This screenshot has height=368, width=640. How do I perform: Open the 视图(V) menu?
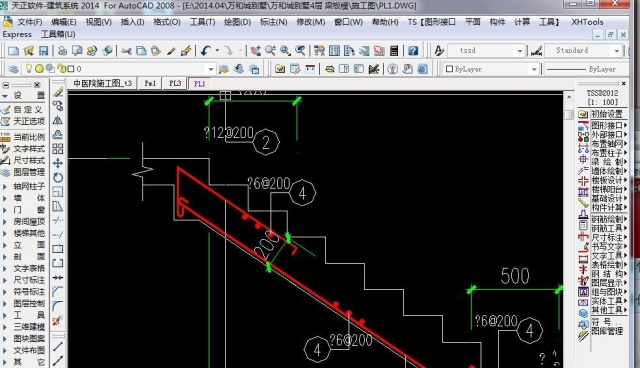[98, 22]
